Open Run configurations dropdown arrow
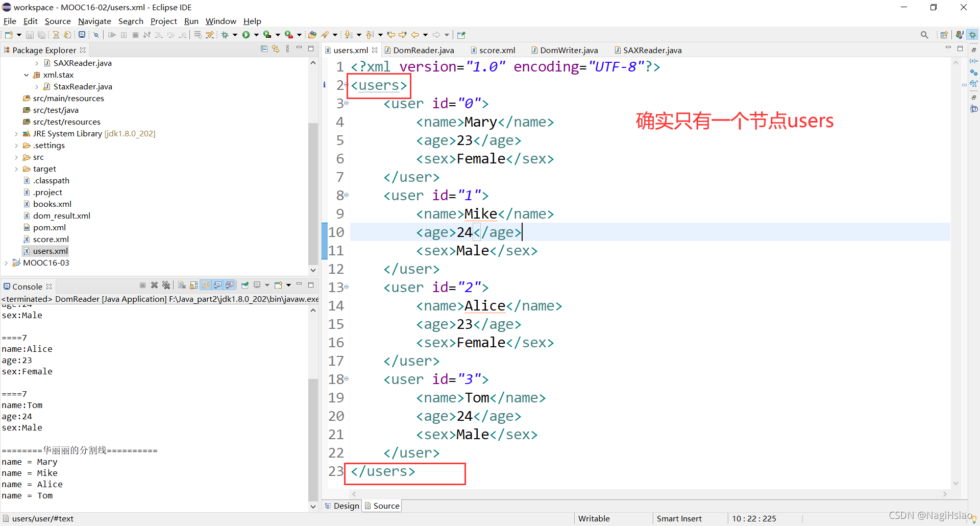 (256, 35)
